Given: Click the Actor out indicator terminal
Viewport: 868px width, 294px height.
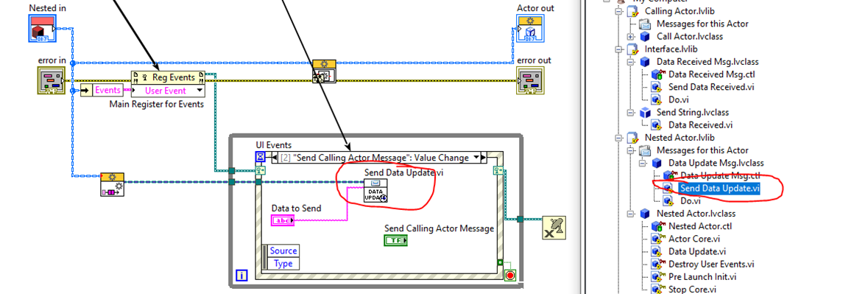Looking at the screenshot, I should (531, 28).
